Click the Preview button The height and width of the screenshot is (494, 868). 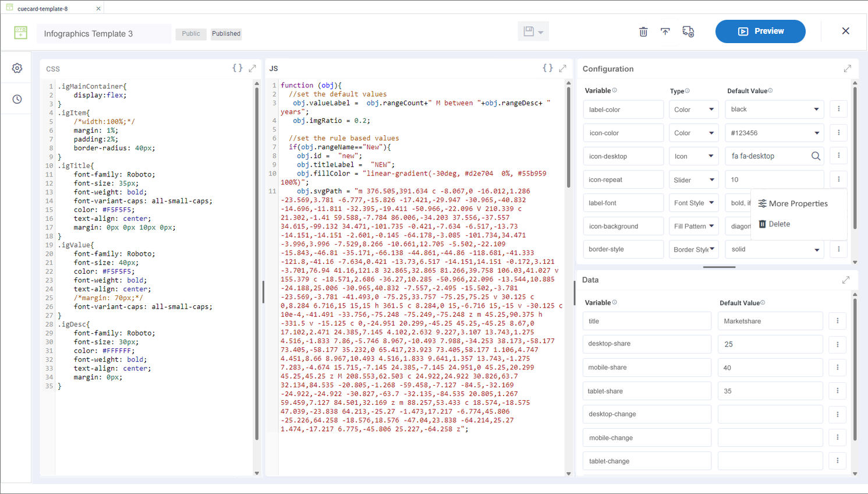[760, 31]
